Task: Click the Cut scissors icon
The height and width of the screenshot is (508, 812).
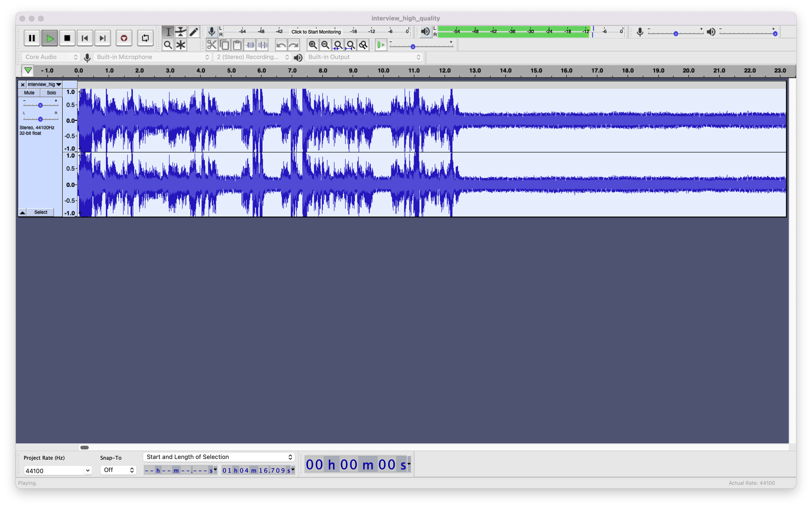Action: (212, 45)
